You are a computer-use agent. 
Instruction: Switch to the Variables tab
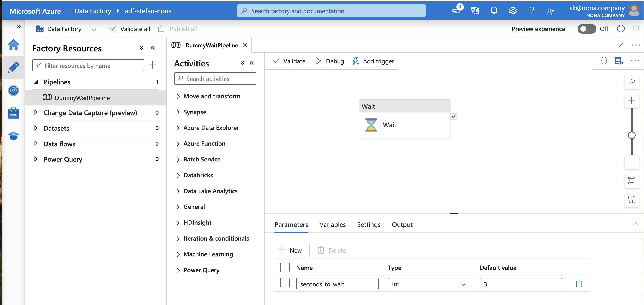pos(332,224)
